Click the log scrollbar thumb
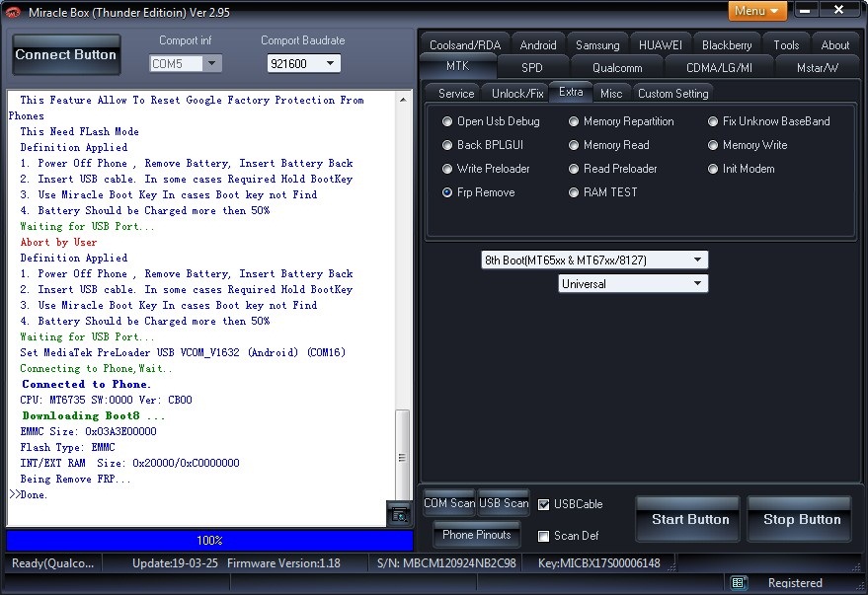Screen dimensions: 868x595 click(x=403, y=456)
